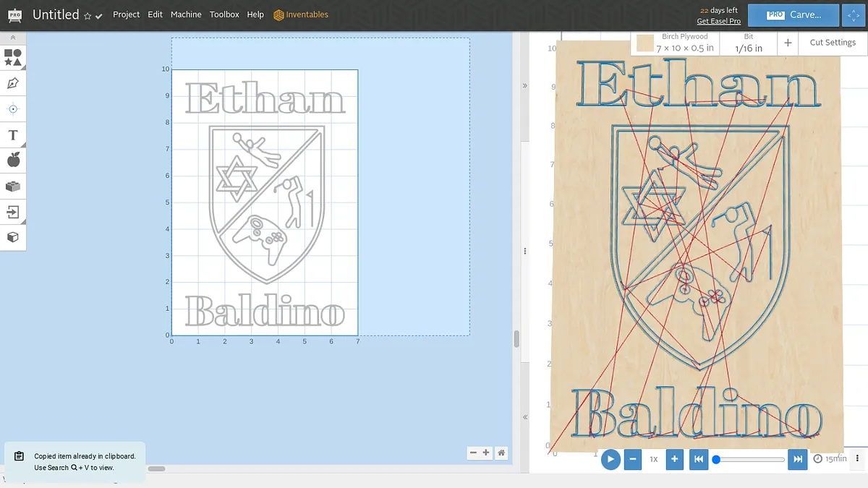This screenshot has width=868, height=488.
Task: Click the Carve button
Action: click(x=794, y=14)
